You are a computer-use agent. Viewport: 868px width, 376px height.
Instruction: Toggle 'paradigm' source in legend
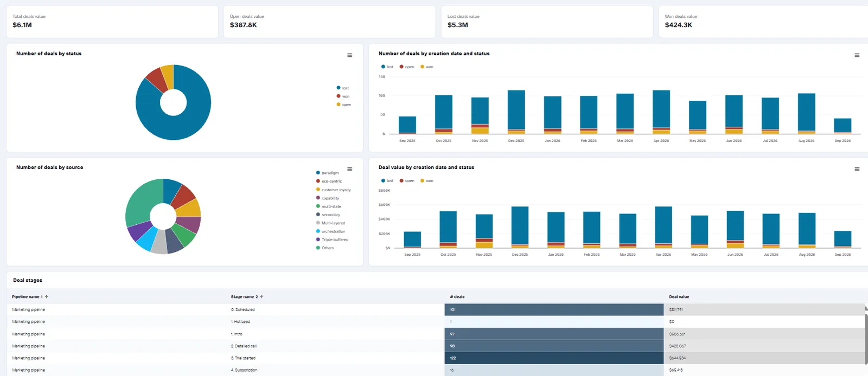pos(327,173)
